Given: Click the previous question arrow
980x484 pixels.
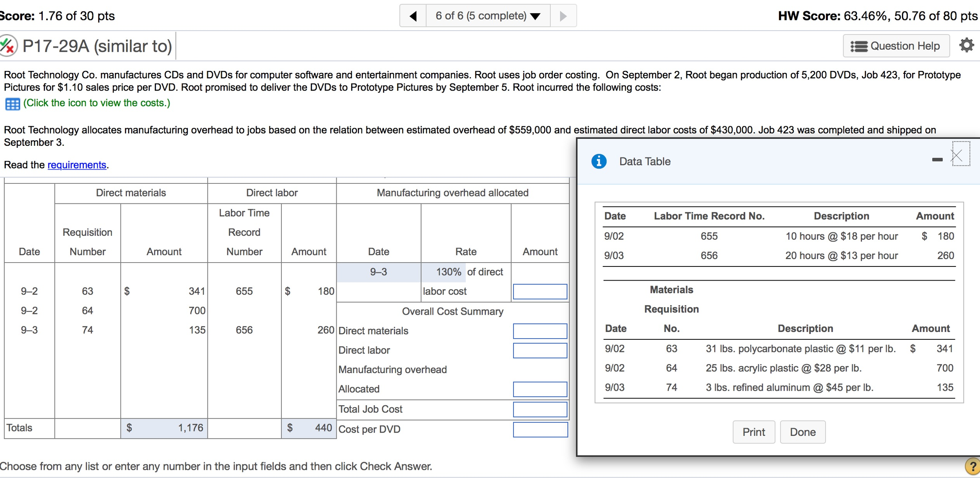Looking at the screenshot, I should [414, 15].
